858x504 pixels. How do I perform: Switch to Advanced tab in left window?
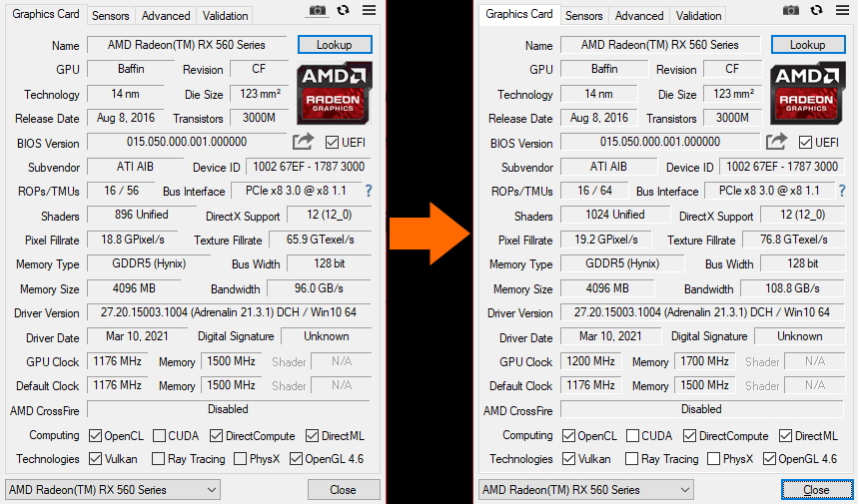(x=166, y=16)
